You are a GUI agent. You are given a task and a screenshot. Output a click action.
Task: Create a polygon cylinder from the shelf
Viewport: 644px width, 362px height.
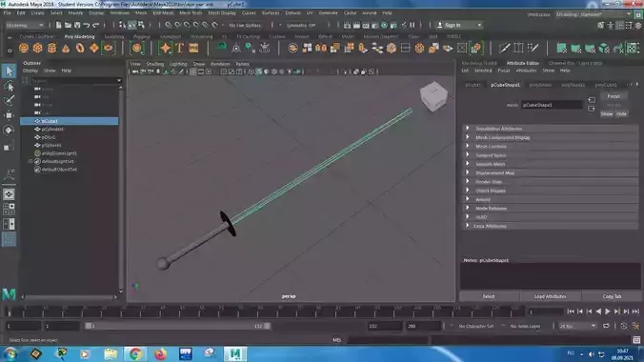point(51,48)
